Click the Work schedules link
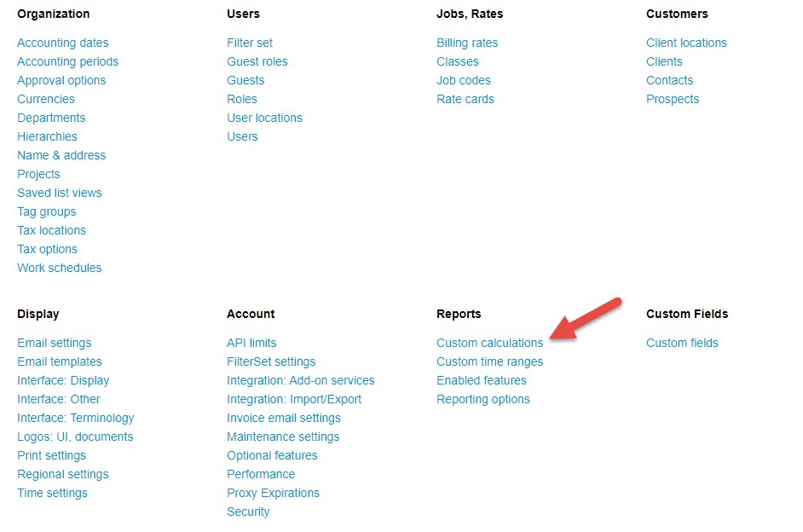This screenshot has width=803, height=532. (59, 268)
